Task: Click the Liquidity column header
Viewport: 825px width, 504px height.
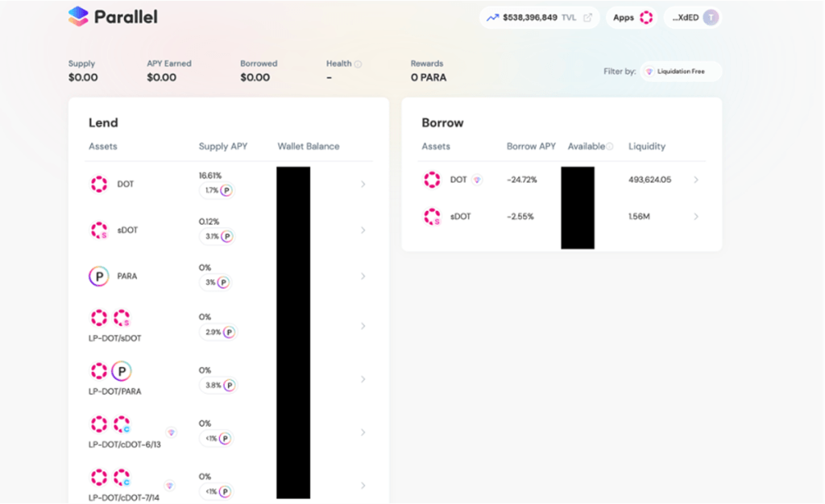Action: tap(647, 147)
